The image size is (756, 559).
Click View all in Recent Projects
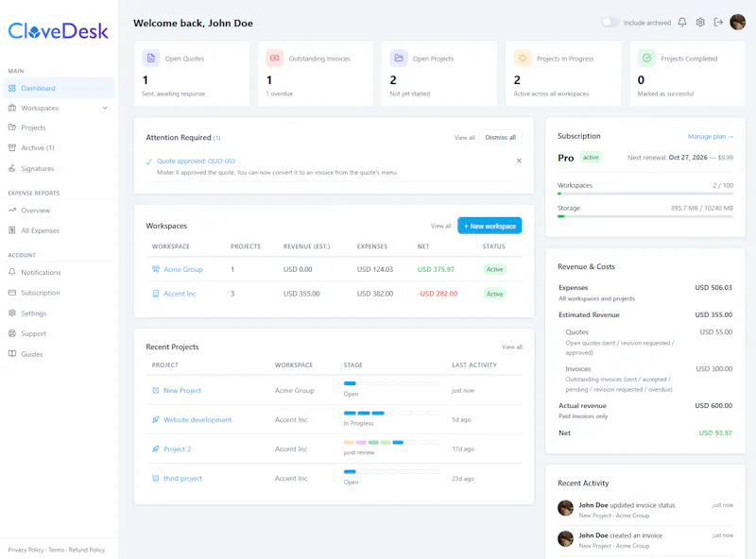pos(512,347)
